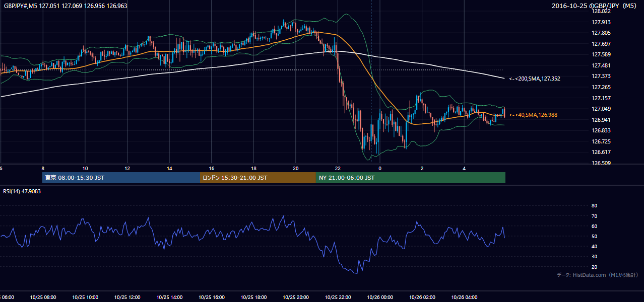Click RSI axis level 40
The height and width of the screenshot is (302, 644).
(594, 246)
